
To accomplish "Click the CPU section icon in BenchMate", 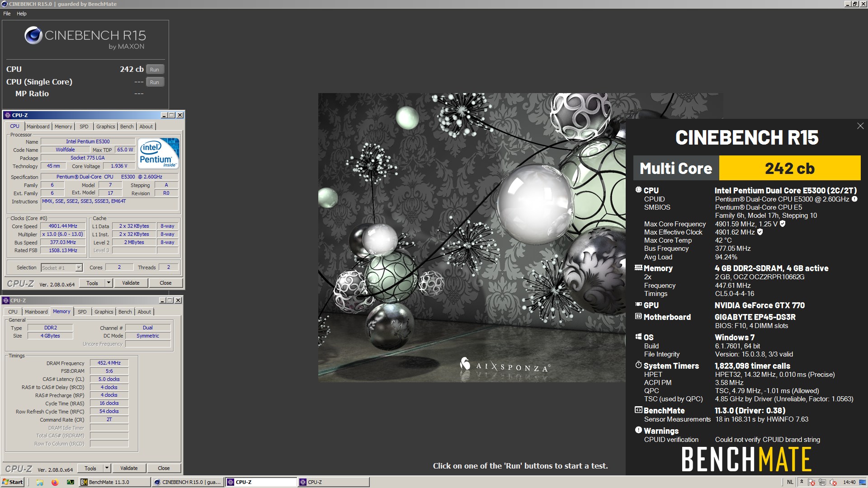I will pos(638,190).
